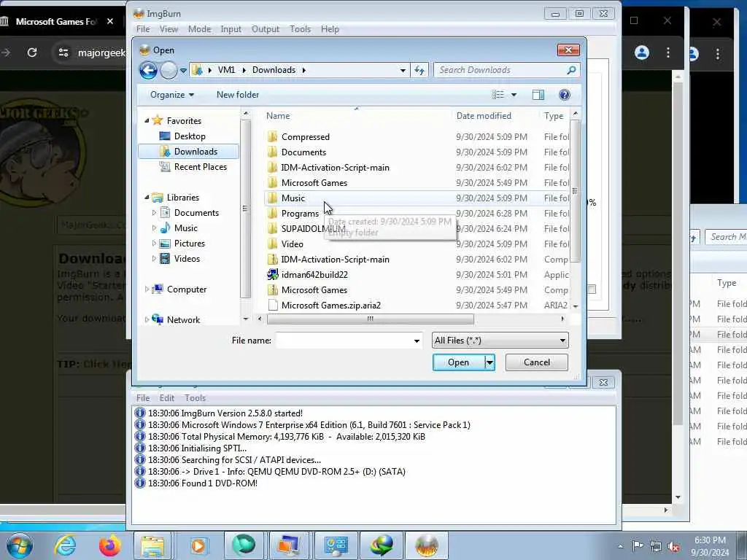Expand the Videos library node

[154, 259]
